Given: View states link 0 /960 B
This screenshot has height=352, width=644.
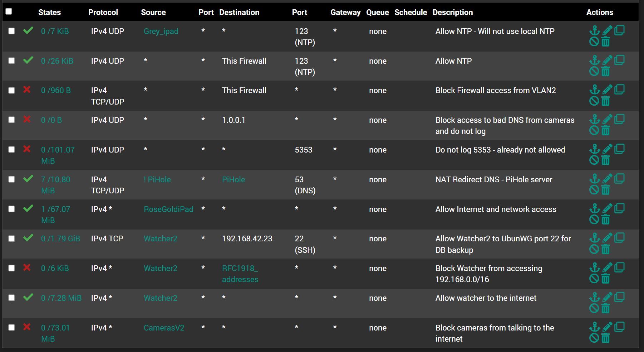Looking at the screenshot, I should [x=56, y=90].
